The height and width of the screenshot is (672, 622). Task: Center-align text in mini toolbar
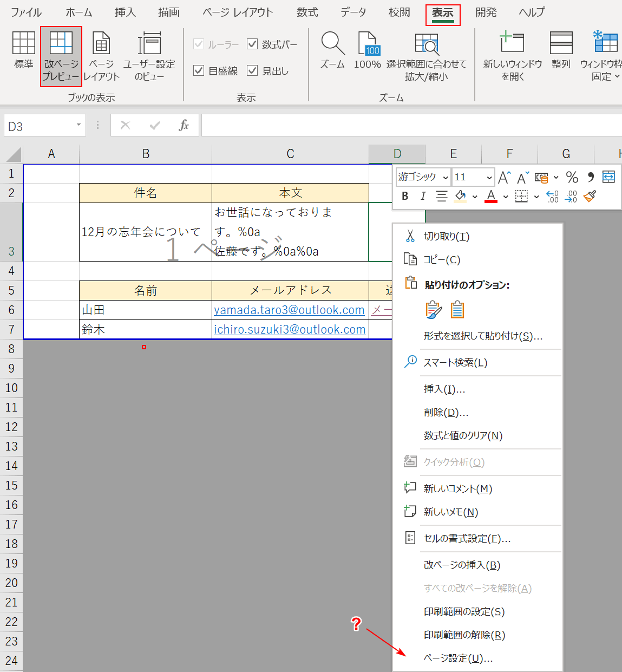click(441, 196)
